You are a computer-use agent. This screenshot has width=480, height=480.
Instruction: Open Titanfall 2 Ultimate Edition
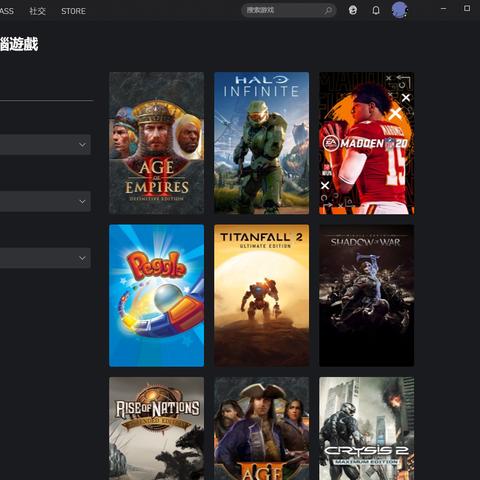pos(262,295)
